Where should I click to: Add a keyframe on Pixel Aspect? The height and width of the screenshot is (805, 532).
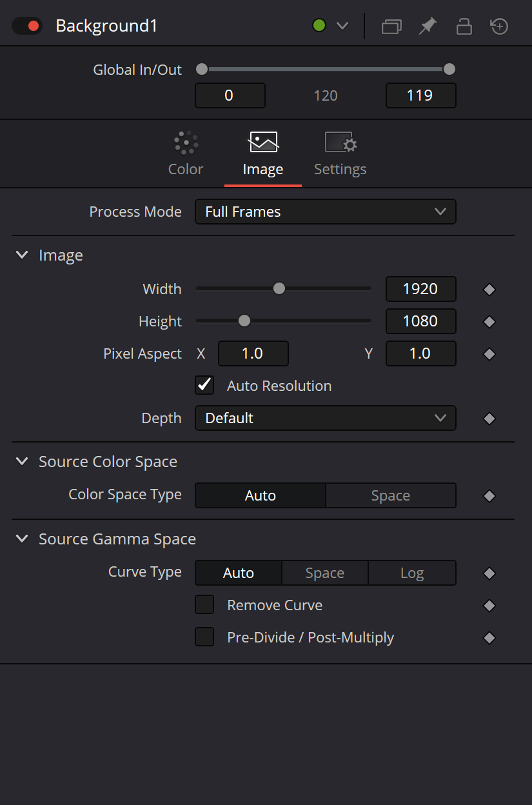pos(489,354)
